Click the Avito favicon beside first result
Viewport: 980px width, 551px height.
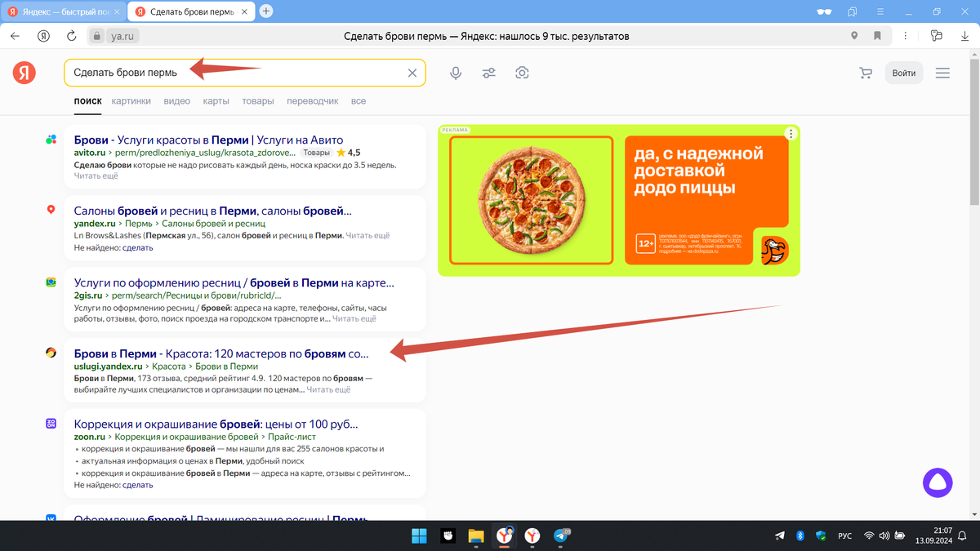(51, 140)
